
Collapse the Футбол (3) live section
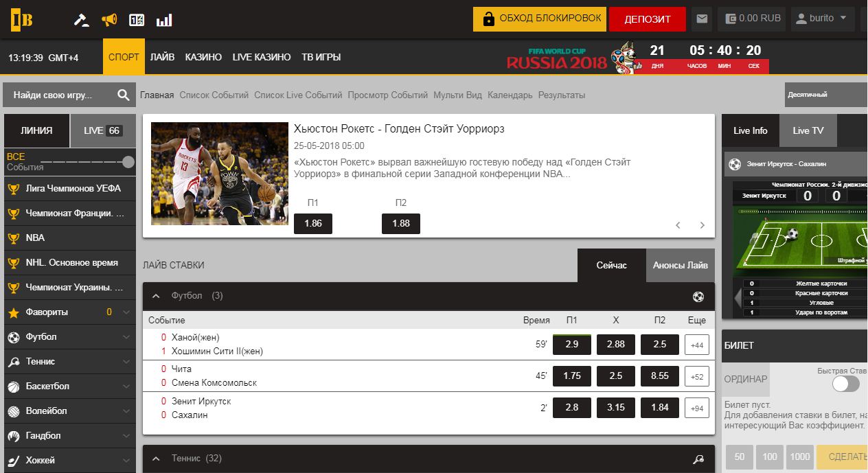pos(156,296)
